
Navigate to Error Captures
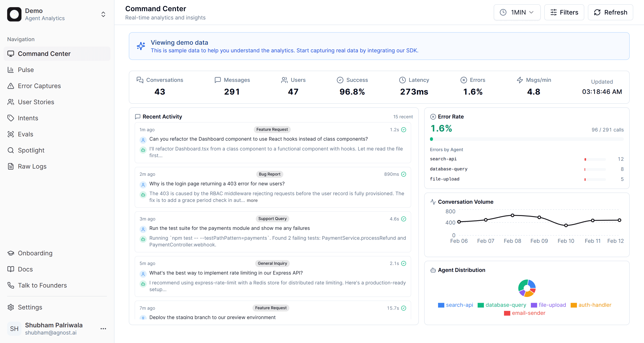tap(39, 86)
